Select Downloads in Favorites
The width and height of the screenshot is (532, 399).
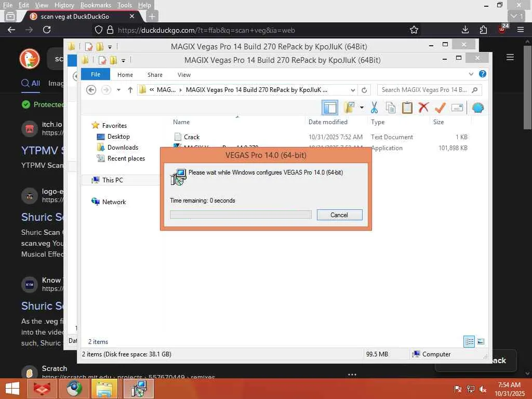coord(117,147)
